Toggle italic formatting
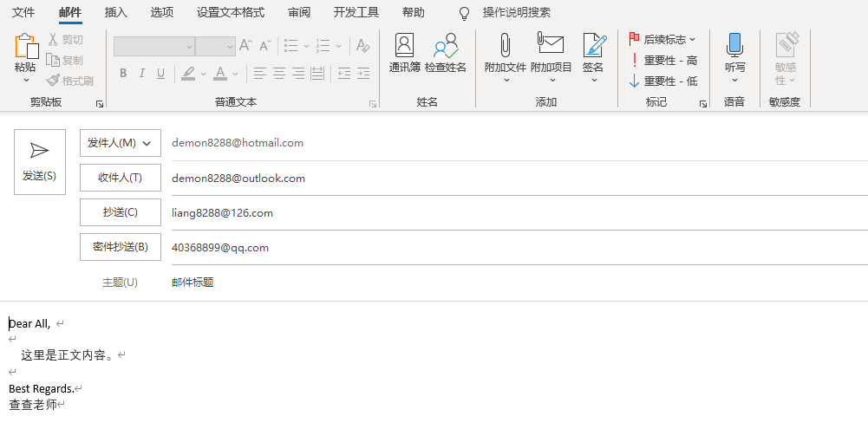868x442 pixels. point(141,73)
